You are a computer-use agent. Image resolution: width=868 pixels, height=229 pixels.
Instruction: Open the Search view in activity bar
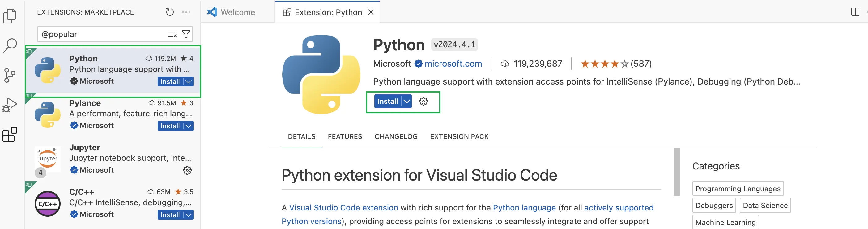click(x=10, y=45)
